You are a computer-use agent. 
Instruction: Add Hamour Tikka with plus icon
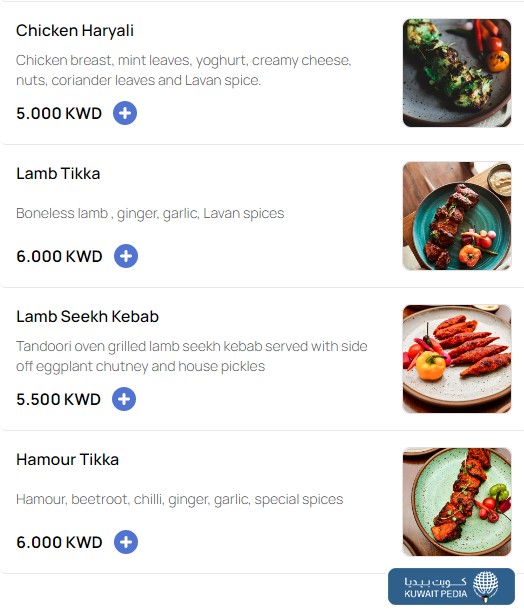[125, 542]
